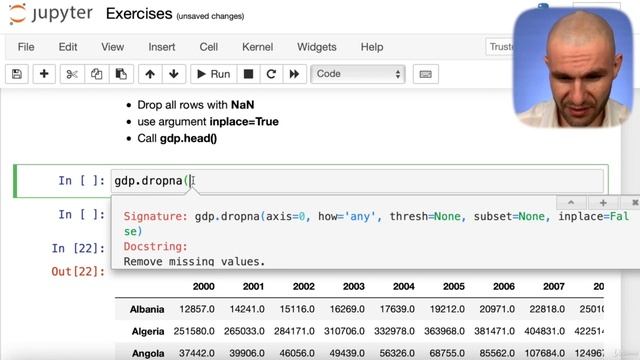The height and width of the screenshot is (360, 640).
Task: Open the Kernel menu
Action: (257, 47)
